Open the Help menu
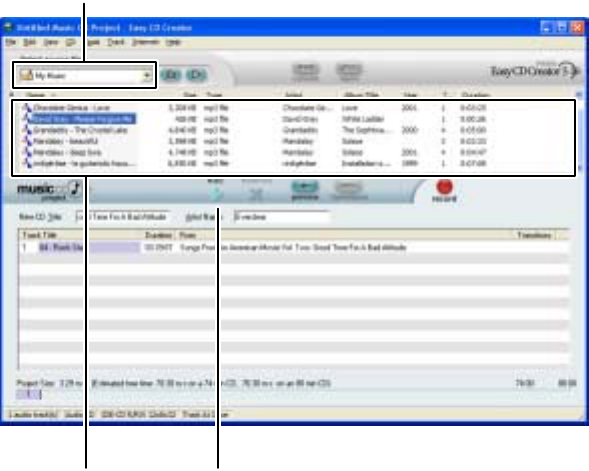Screen dimensions: 589x471 point(173,42)
